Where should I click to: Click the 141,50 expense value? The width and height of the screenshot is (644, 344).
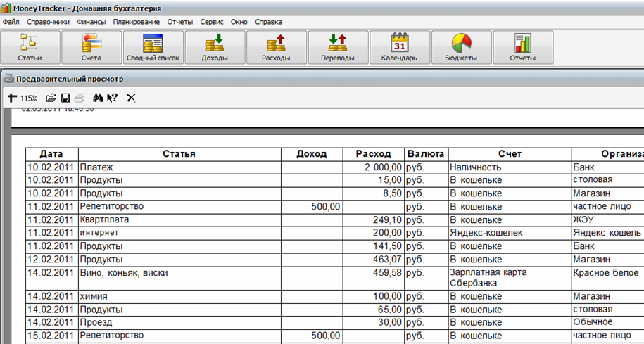[387, 246]
